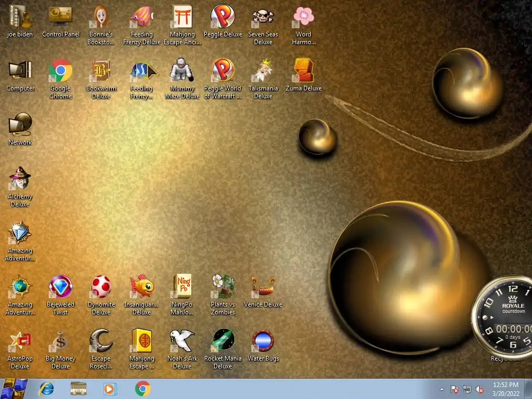Open Chrome from the taskbar
This screenshot has height=399, width=532.
143,389
